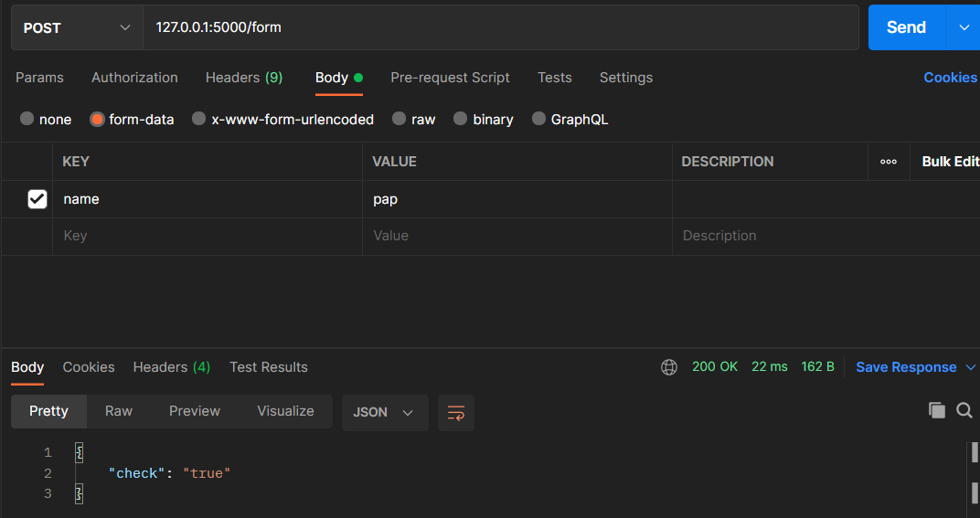Image resolution: width=980 pixels, height=518 pixels.
Task: Uncheck the name key row checkbox
Action: point(37,199)
